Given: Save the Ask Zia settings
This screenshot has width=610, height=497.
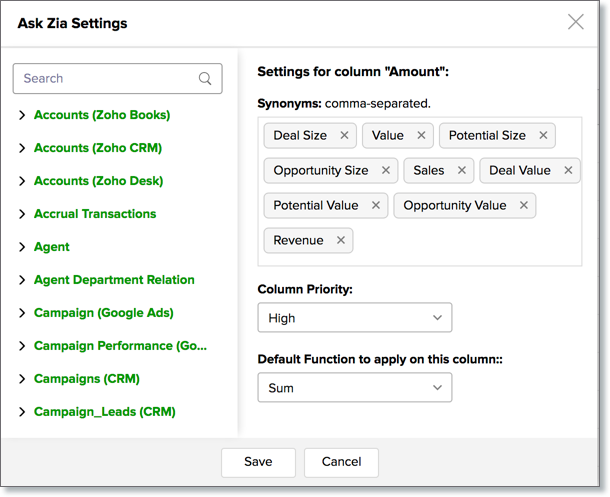Looking at the screenshot, I should (x=258, y=462).
